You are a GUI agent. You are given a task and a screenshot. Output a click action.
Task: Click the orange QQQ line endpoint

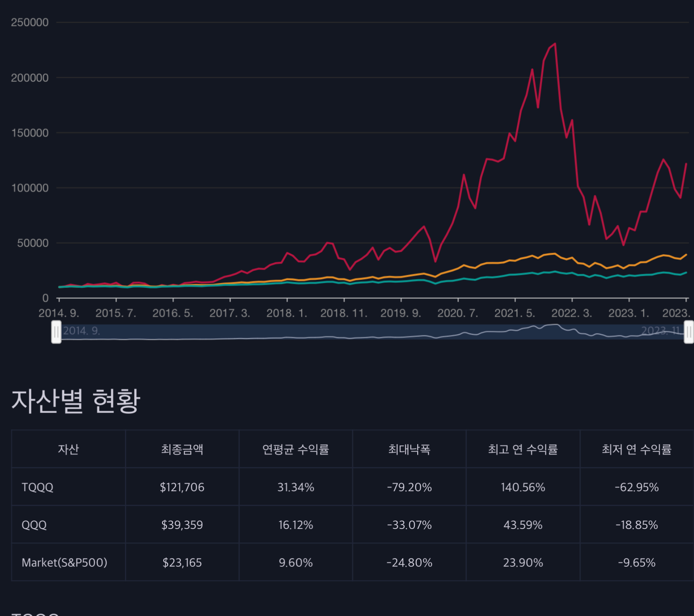(686, 255)
